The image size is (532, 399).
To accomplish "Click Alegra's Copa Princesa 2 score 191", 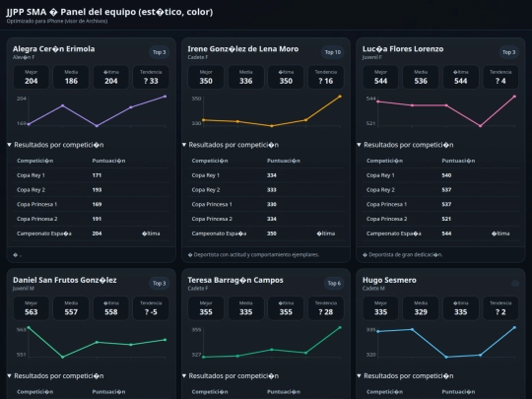I will tap(97, 219).
